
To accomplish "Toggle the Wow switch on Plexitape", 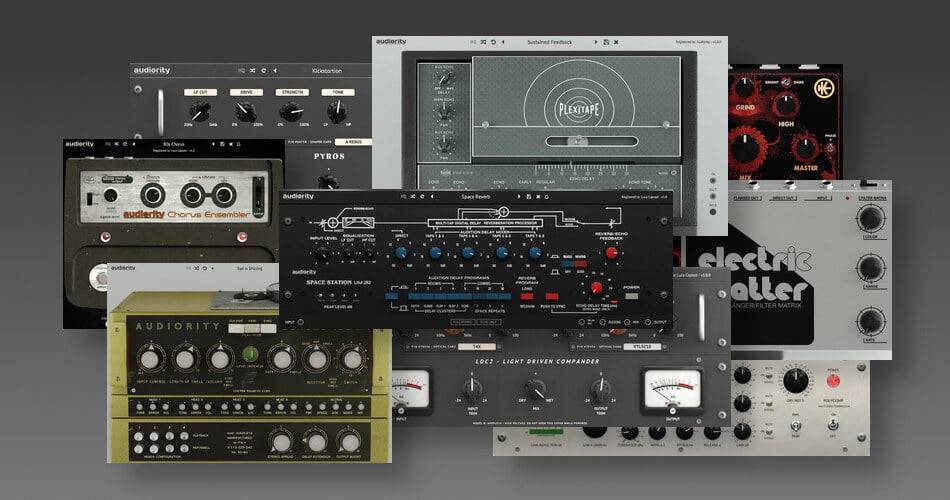I will click(x=674, y=173).
